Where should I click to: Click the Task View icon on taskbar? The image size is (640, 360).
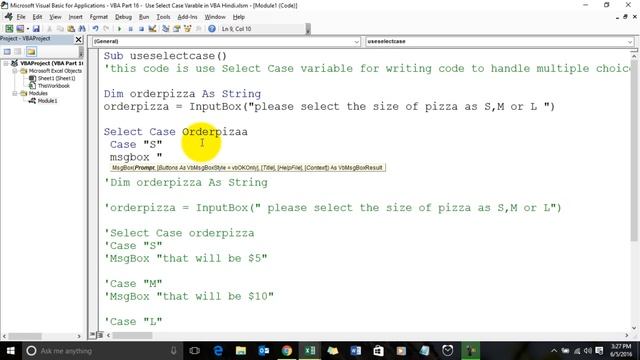point(195,351)
